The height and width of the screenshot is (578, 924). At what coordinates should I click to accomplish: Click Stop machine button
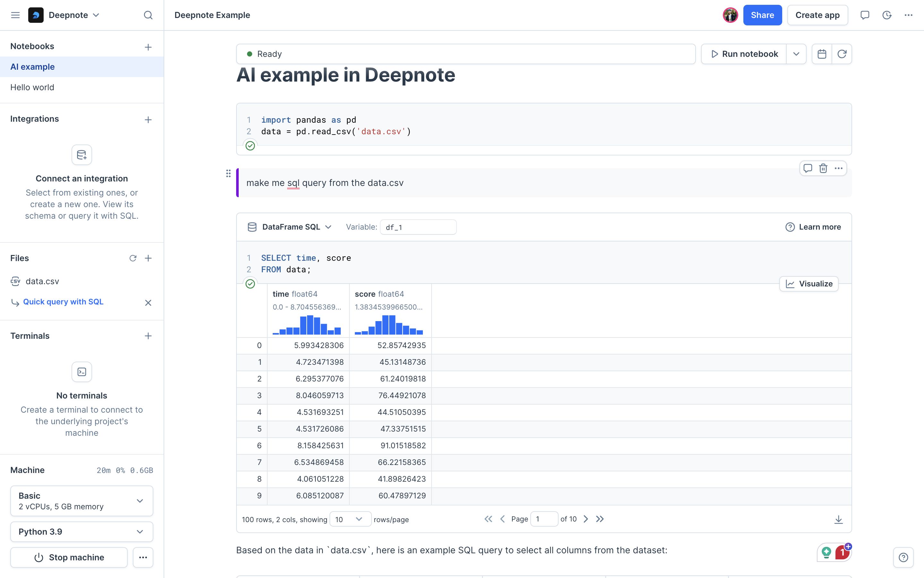[69, 557]
